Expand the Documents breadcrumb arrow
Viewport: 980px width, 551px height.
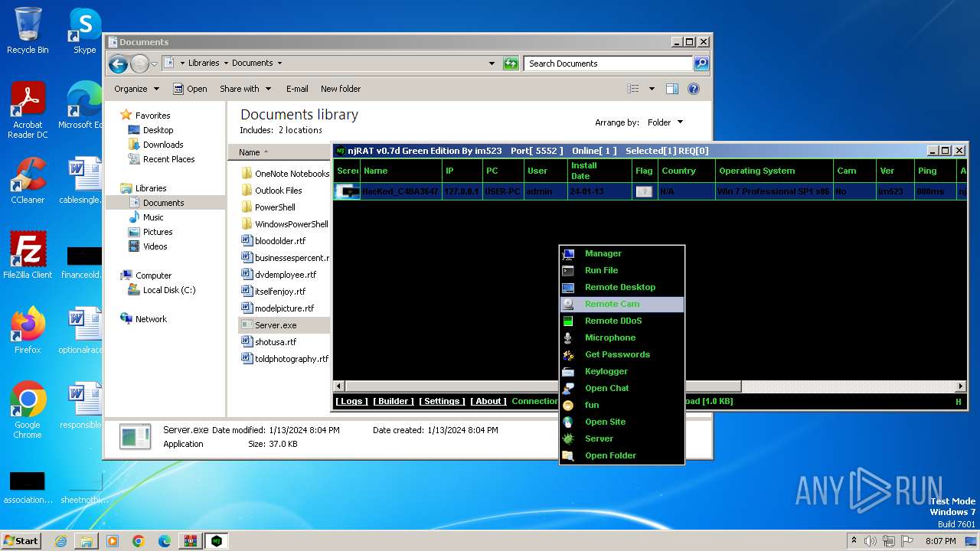[279, 64]
